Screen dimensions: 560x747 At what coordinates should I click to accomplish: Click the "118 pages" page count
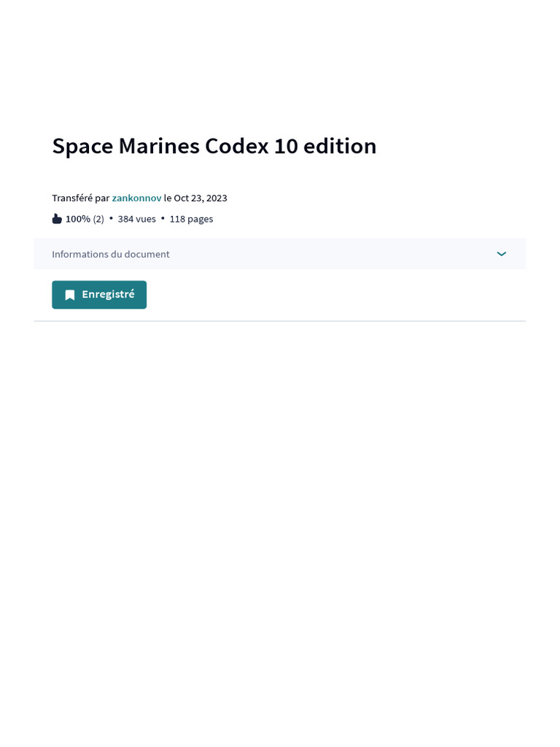point(191,219)
